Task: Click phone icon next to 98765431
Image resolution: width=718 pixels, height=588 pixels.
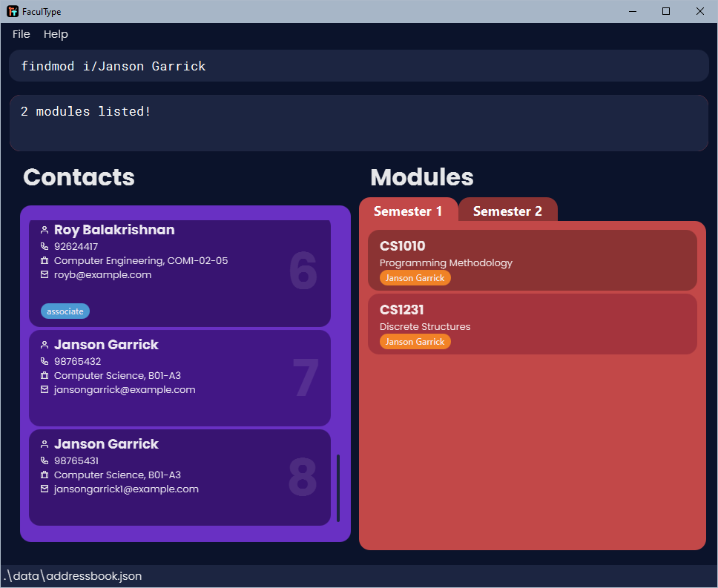Action: point(45,460)
